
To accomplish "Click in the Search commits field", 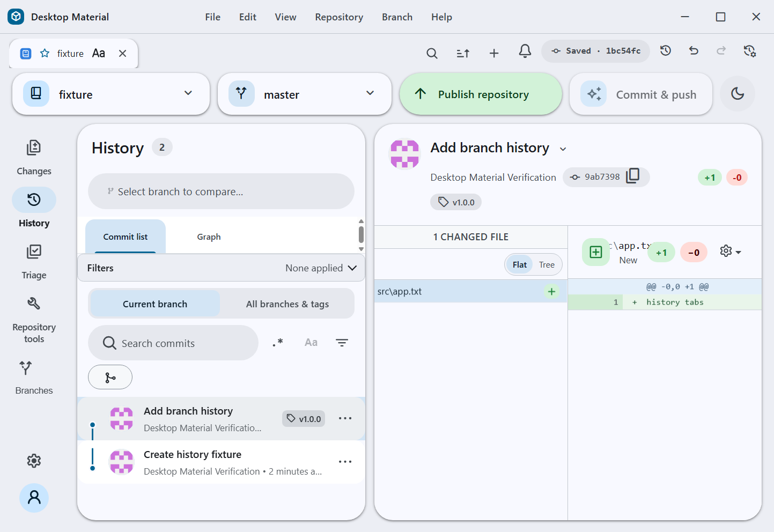I will click(x=173, y=343).
